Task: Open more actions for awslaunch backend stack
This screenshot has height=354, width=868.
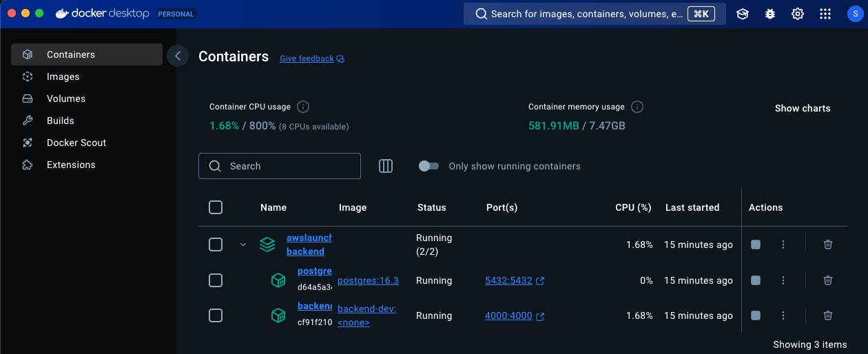Action: coord(783,244)
